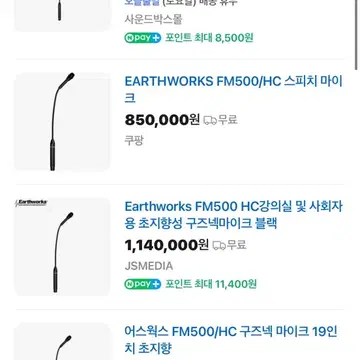
Task: Open the EARTHWORKS FM500/HC 스피치 마이크 product title
Action: [x=234, y=90]
